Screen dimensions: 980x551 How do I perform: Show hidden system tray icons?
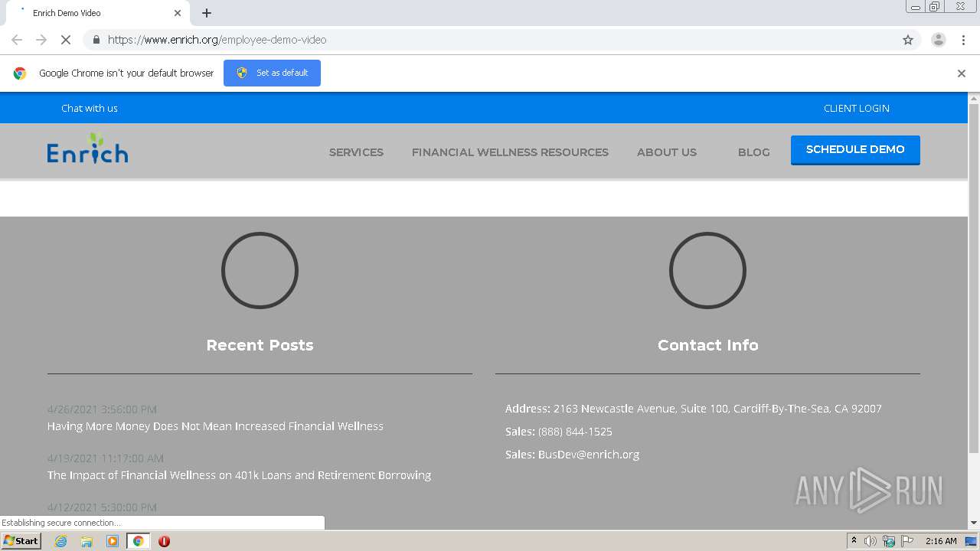pos(854,541)
